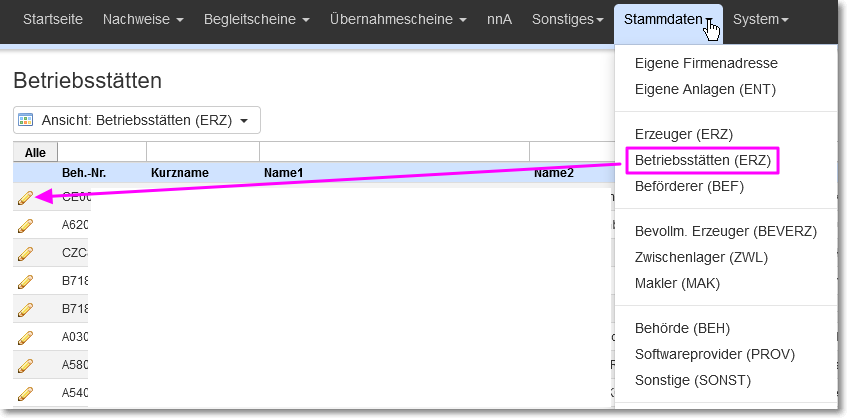Go to the Startseite link
847x418 pixels.
pyautogui.click(x=53, y=19)
